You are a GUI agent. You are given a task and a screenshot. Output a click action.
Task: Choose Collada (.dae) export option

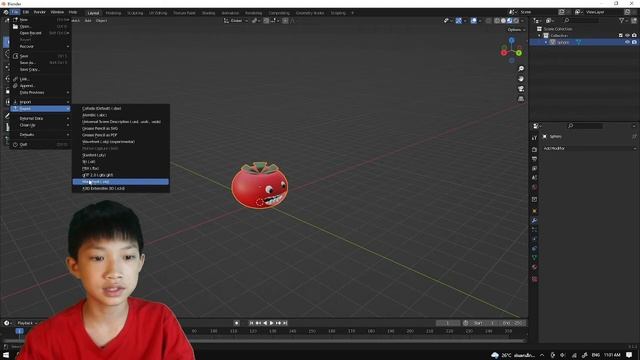point(120,109)
